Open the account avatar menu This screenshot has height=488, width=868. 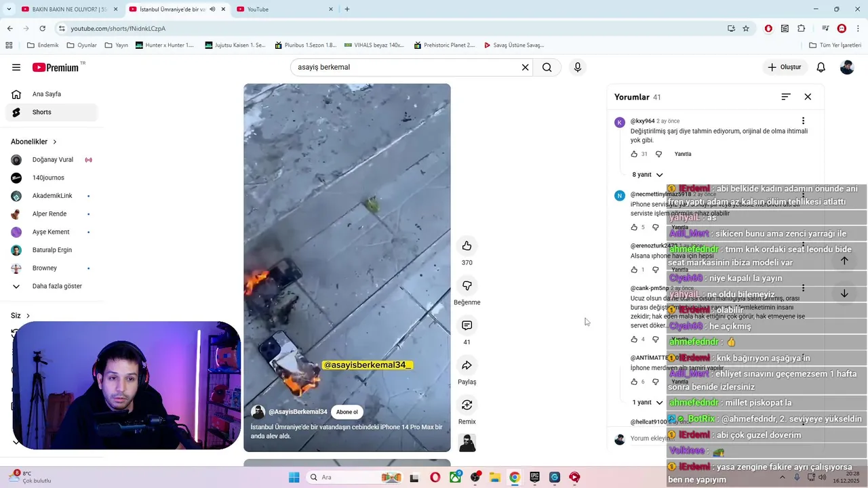(x=847, y=67)
